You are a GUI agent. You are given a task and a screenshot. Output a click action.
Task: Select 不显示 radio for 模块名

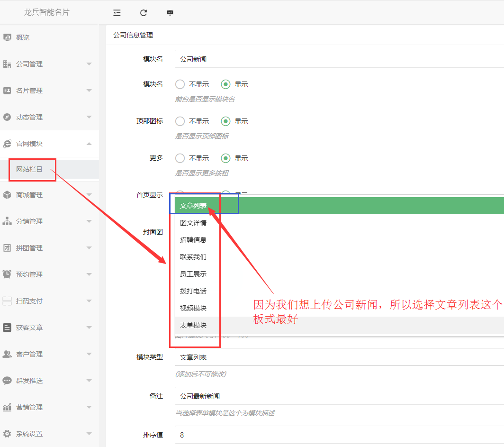click(x=180, y=84)
